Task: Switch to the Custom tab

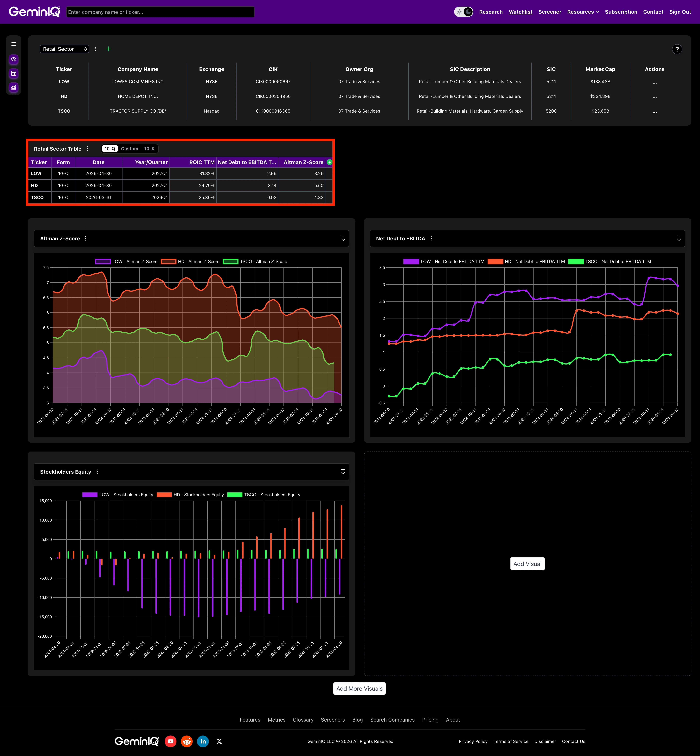Action: point(130,149)
